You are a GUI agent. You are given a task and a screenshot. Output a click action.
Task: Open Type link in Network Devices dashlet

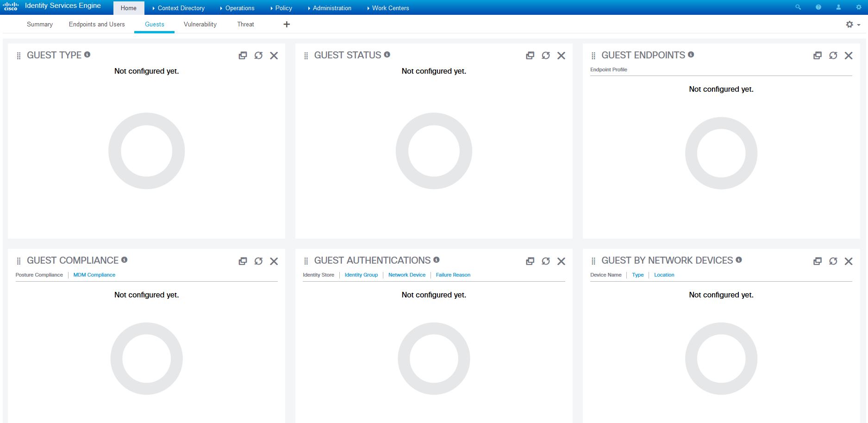pyautogui.click(x=638, y=275)
